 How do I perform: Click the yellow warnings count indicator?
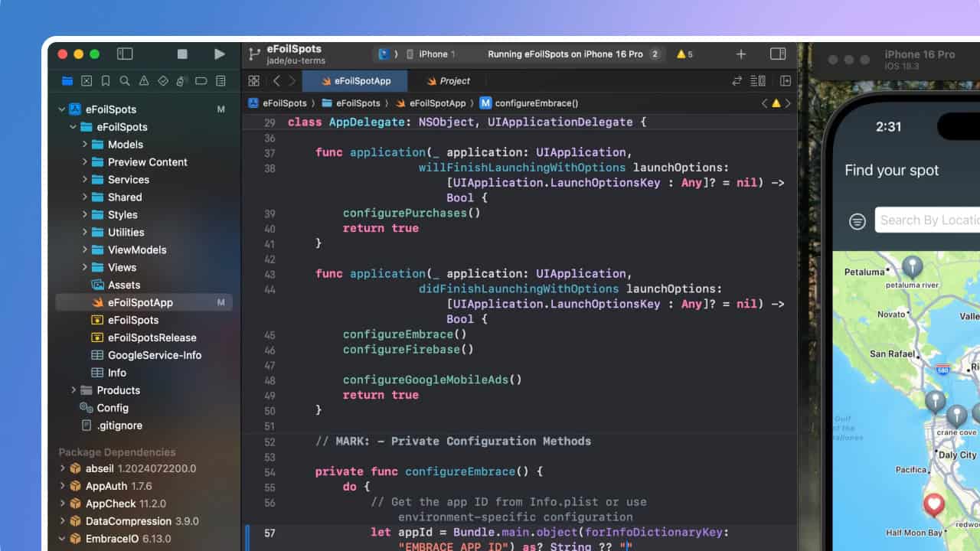[x=684, y=54]
